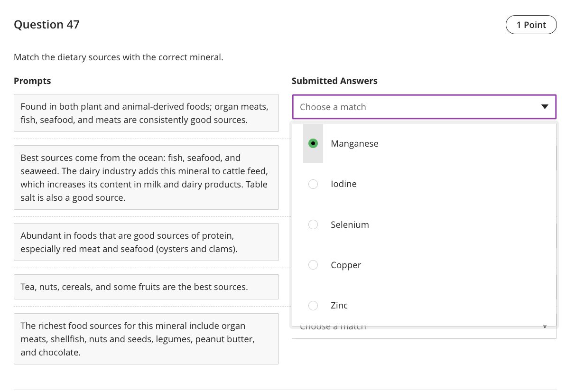Viewport: 575px width, 392px height.
Task: Click the red meat and oysters prompt
Action: pos(146,242)
